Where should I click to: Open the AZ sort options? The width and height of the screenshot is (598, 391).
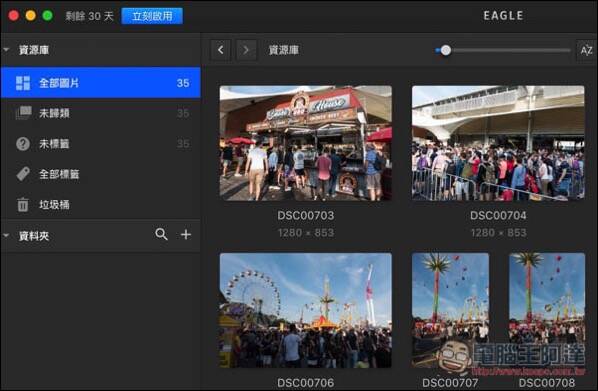(x=586, y=50)
